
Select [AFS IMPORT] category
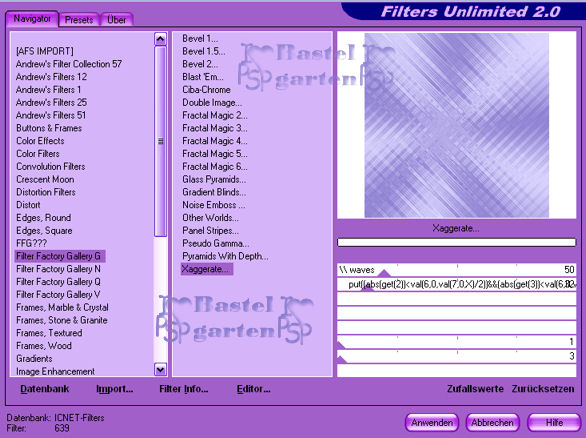tap(45, 51)
